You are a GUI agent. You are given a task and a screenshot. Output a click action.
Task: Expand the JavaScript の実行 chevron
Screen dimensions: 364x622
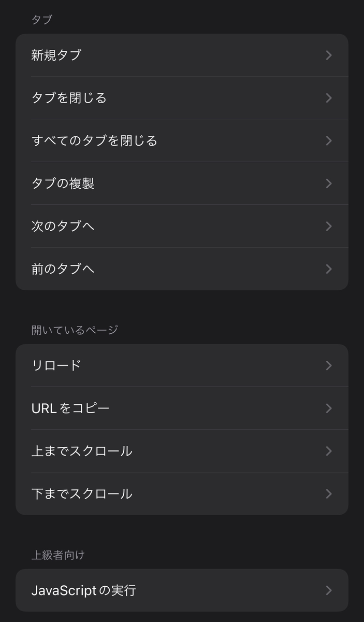[x=329, y=589]
